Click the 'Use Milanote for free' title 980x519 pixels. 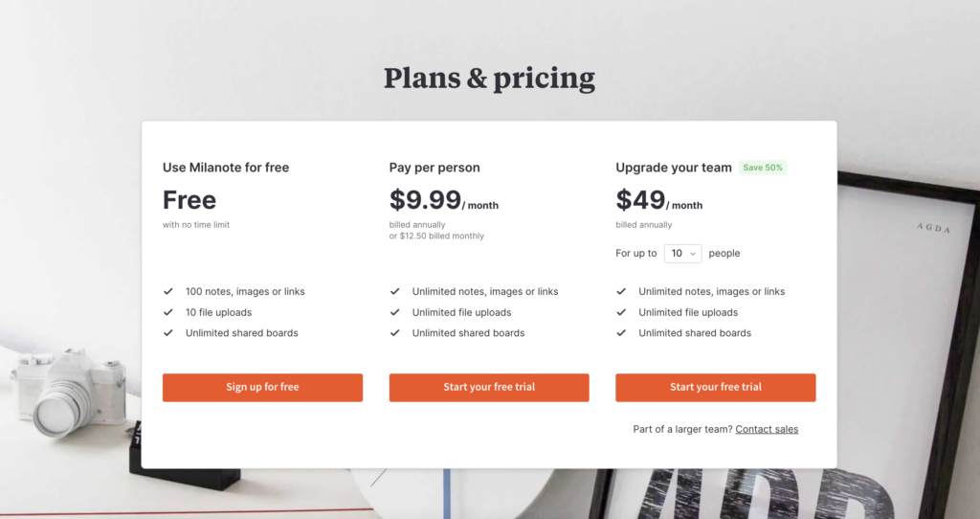(x=226, y=168)
